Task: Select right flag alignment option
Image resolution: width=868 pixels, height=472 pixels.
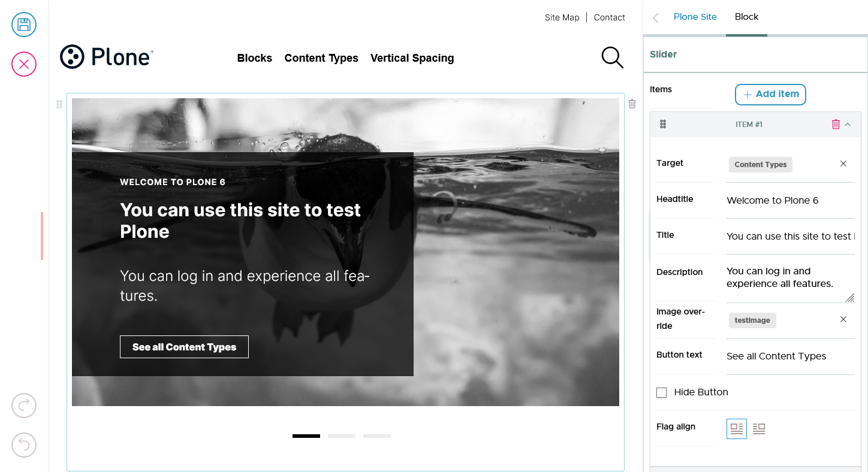Action: coord(759,428)
